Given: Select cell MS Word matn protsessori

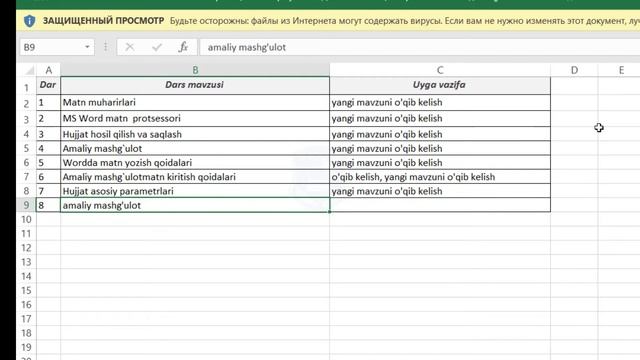Looking at the screenshot, I should [195, 118].
